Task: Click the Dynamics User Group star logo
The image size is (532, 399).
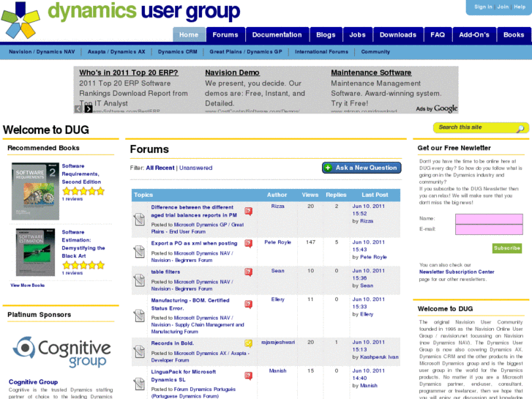Action: click(20, 20)
